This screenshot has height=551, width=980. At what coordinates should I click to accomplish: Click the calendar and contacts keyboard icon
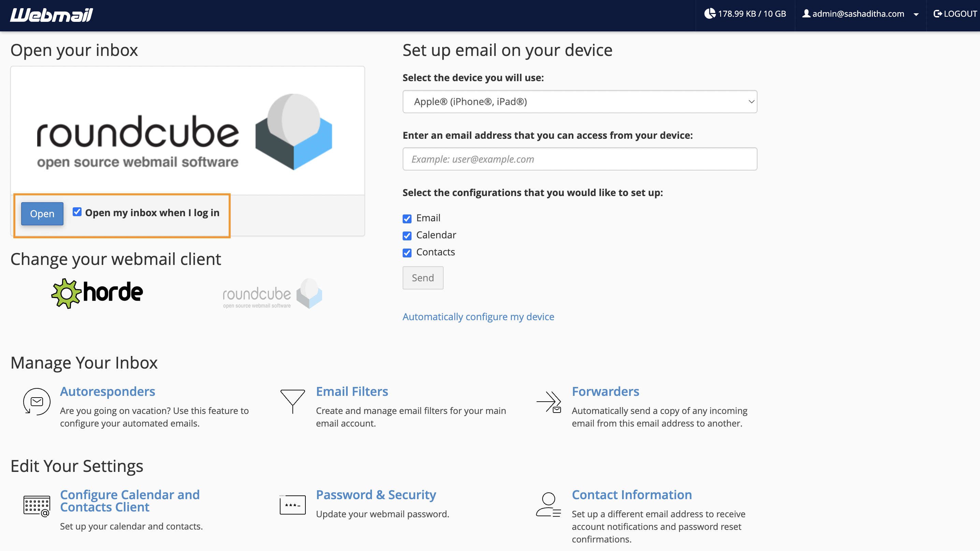(x=37, y=505)
